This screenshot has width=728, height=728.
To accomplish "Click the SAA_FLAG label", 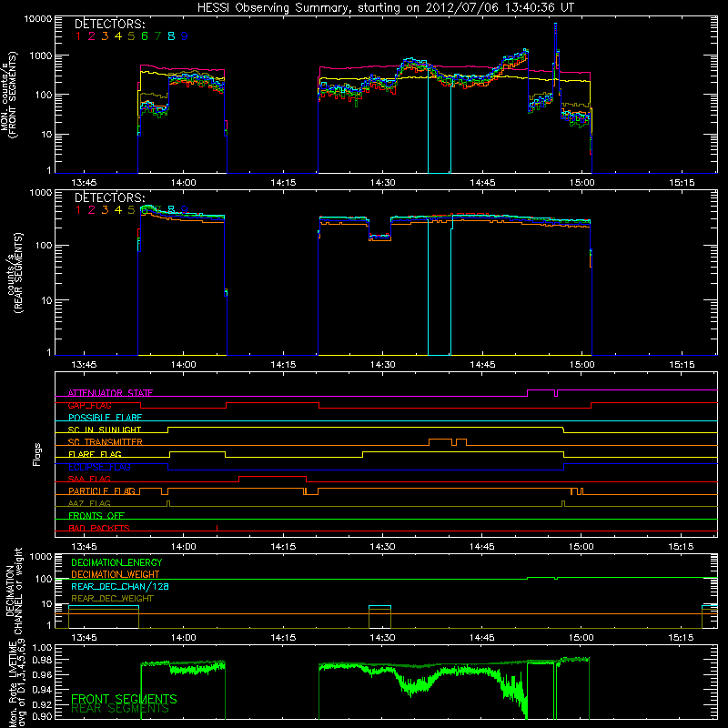I will [89, 479].
